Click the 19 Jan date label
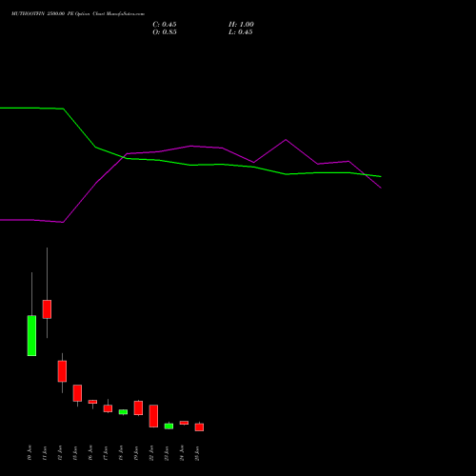 (x=136, y=453)
